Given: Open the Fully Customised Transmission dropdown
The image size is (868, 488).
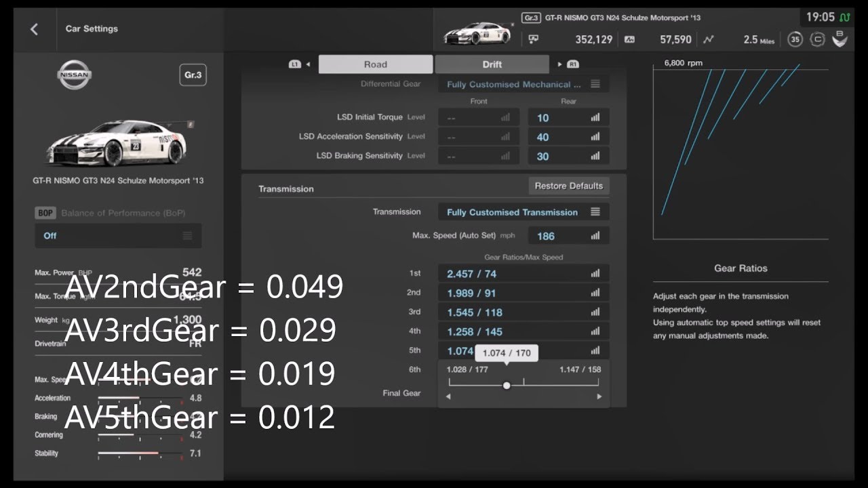Looking at the screenshot, I should 524,212.
